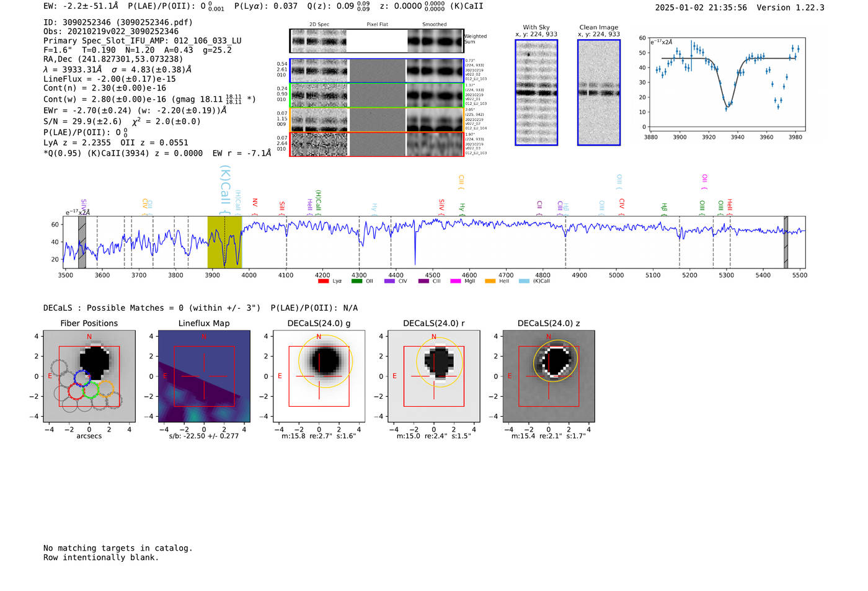The image size is (868, 591).
Task: Open the Fiber Positions image
Action: point(89,377)
